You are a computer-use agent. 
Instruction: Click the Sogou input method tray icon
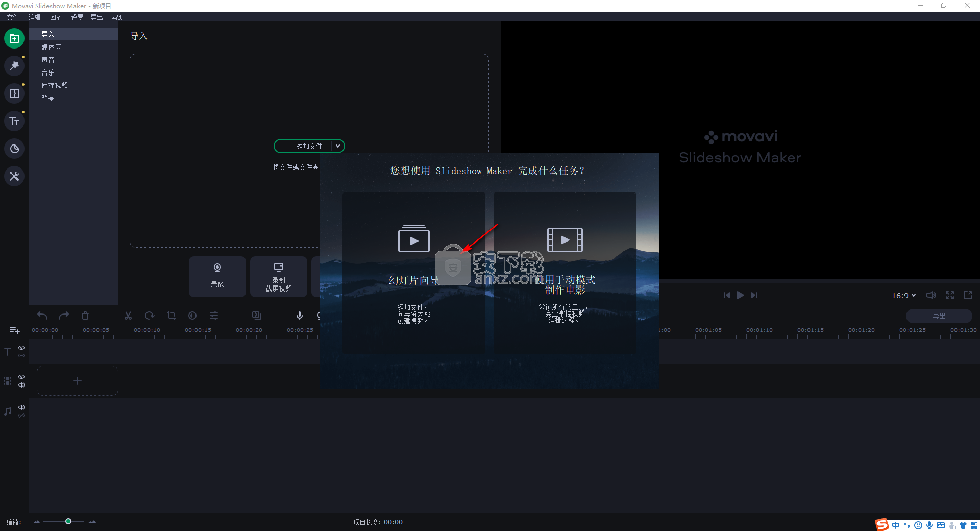tap(882, 524)
